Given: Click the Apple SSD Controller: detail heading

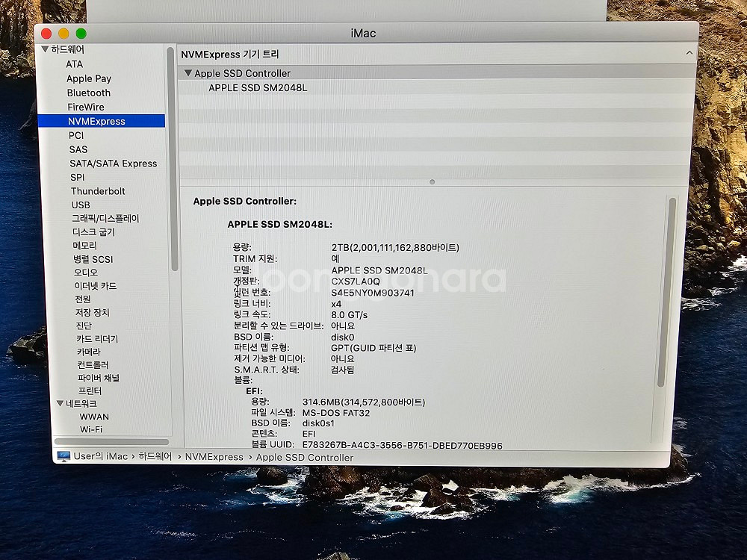Looking at the screenshot, I should click(x=245, y=201).
